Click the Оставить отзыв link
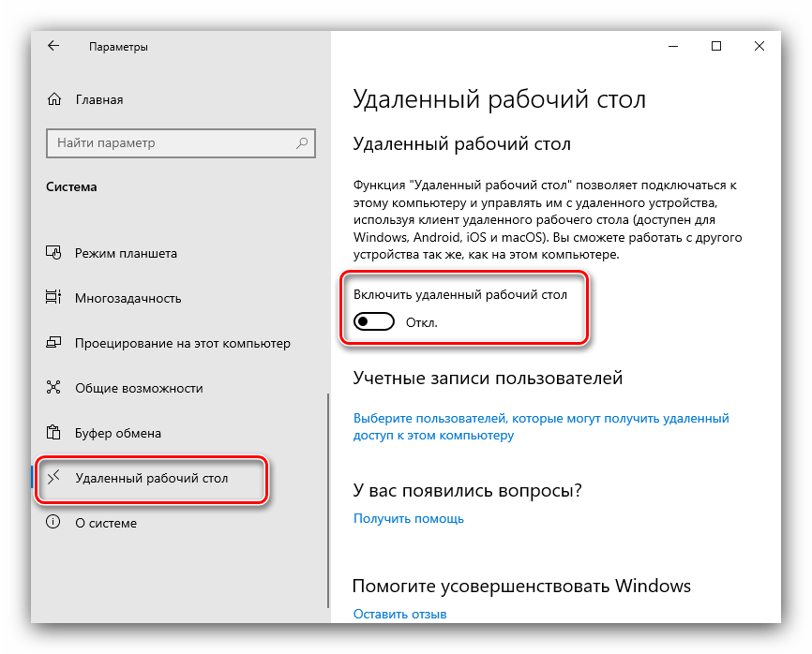 [x=399, y=614]
